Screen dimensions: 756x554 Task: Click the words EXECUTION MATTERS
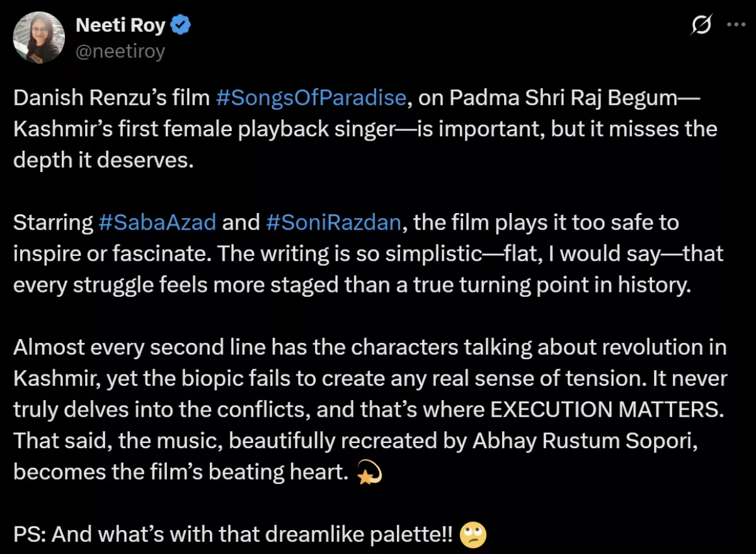click(x=605, y=409)
